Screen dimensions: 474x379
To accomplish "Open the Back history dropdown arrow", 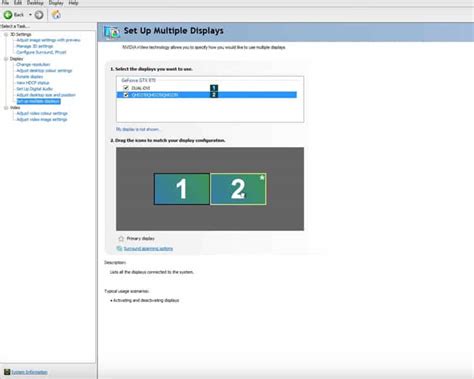I will (x=30, y=15).
